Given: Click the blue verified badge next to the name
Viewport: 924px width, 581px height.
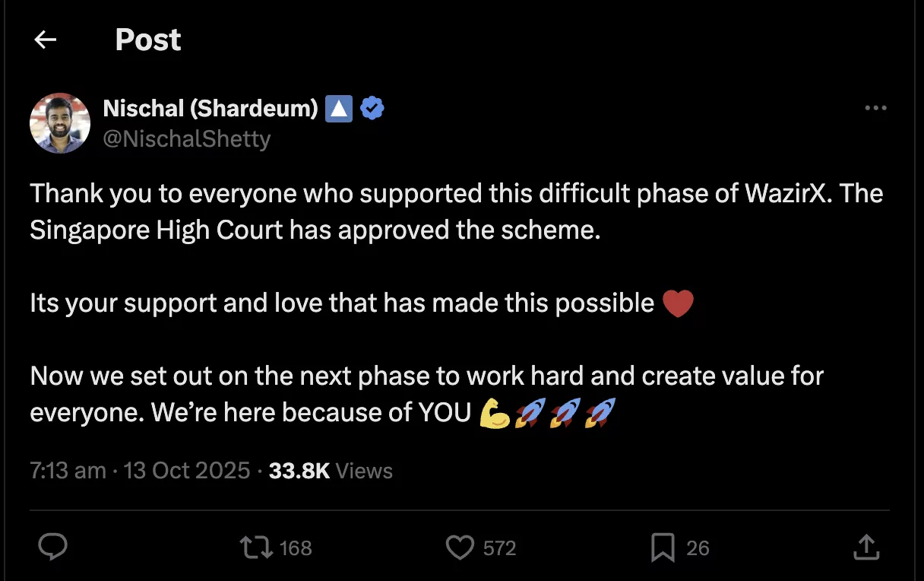Looking at the screenshot, I should [x=372, y=108].
